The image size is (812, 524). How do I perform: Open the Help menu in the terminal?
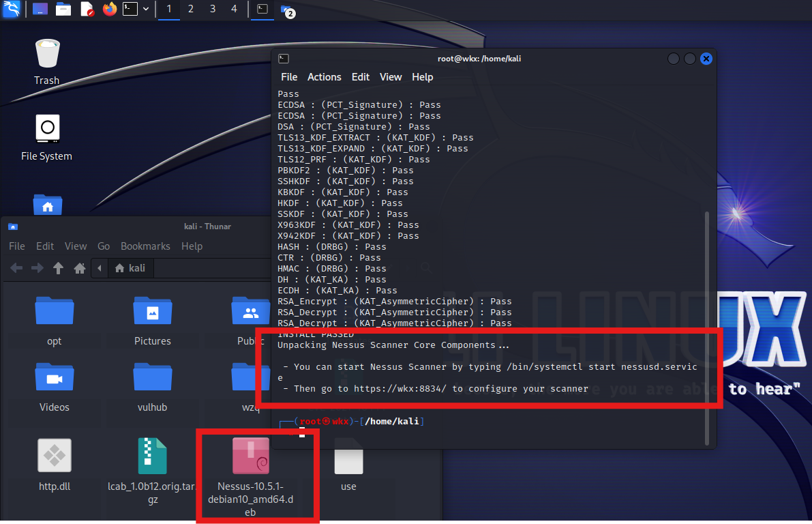[422, 76]
